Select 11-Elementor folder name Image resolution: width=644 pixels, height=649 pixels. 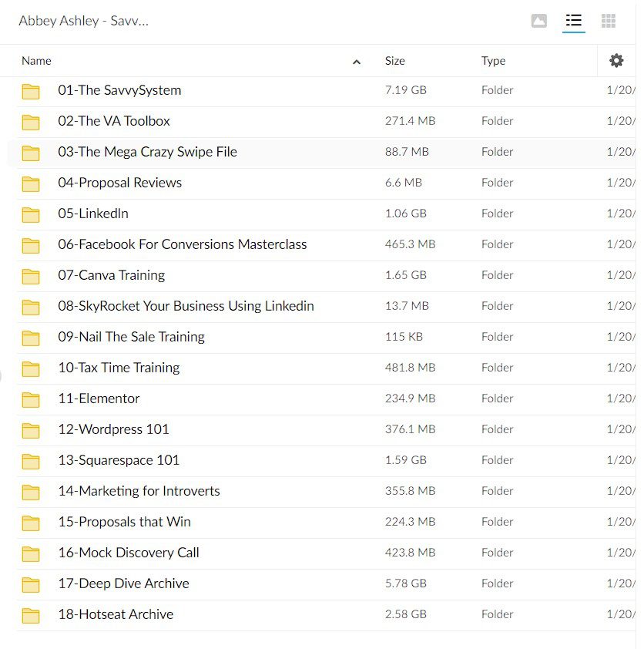pyautogui.click(x=99, y=398)
